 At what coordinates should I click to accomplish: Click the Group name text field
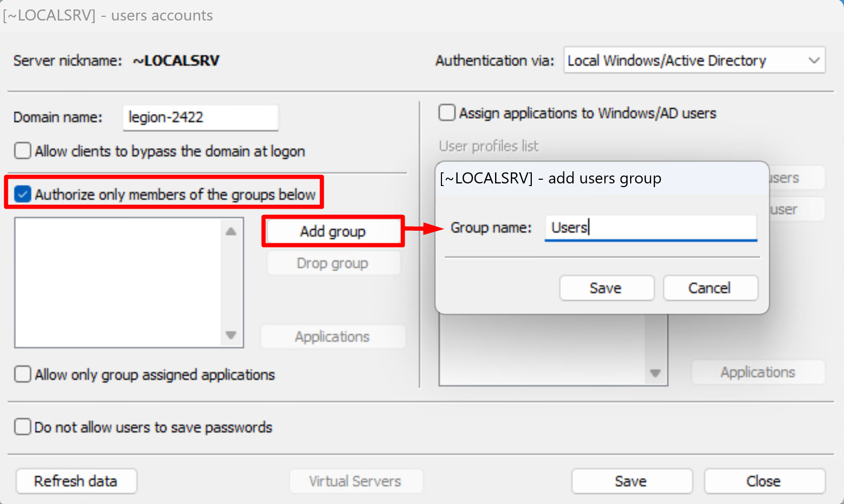point(650,228)
